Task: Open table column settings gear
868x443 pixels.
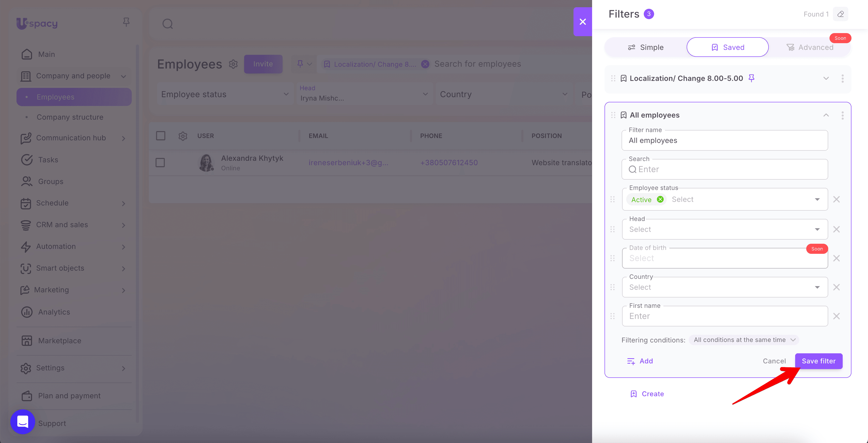Action: [x=183, y=136]
